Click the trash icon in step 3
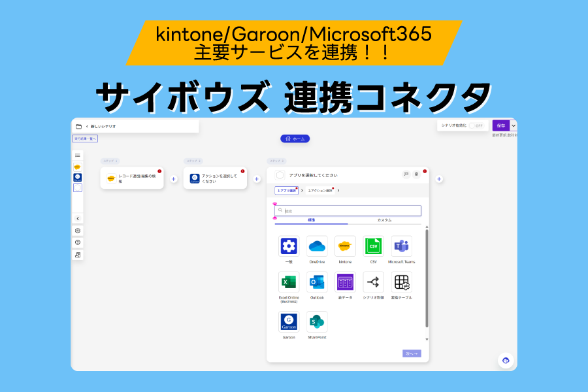The width and height of the screenshot is (588, 392). pos(416,174)
